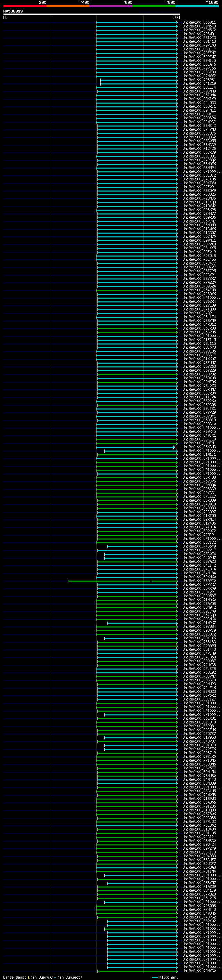Screen dimensions: 222x980
Task: Select hit label UniRef100_A4G5Y9
Action: (x=199, y=546)
